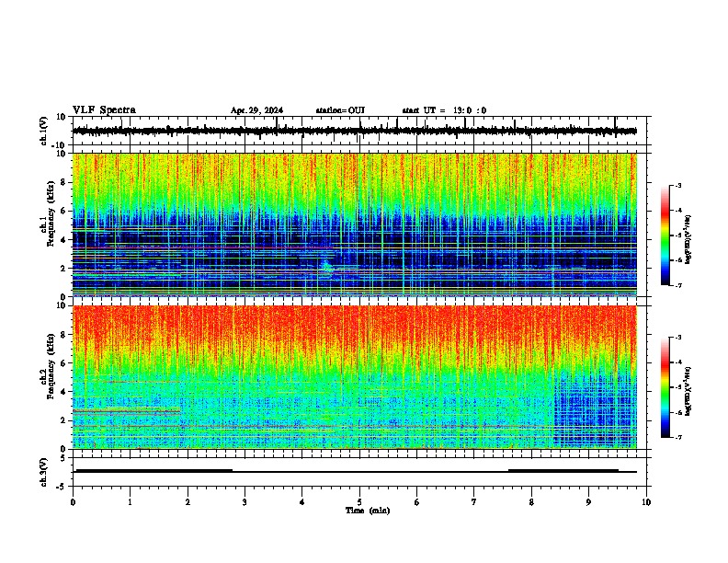Click the ch.1(V) waveform axis label
This screenshot has width=728, height=563.
pos(44,131)
